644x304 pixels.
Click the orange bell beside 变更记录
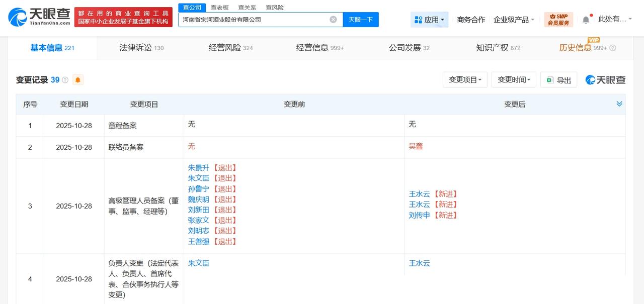pos(77,79)
